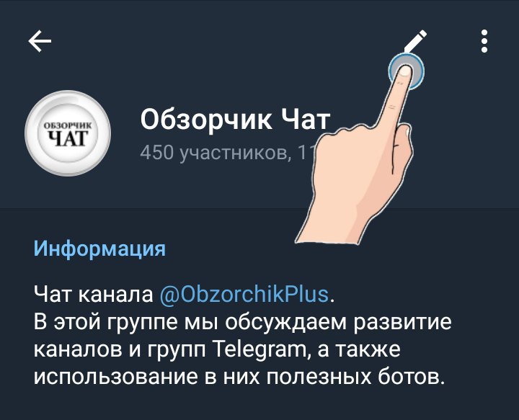Click the word участников in the subtitle

click(235, 153)
